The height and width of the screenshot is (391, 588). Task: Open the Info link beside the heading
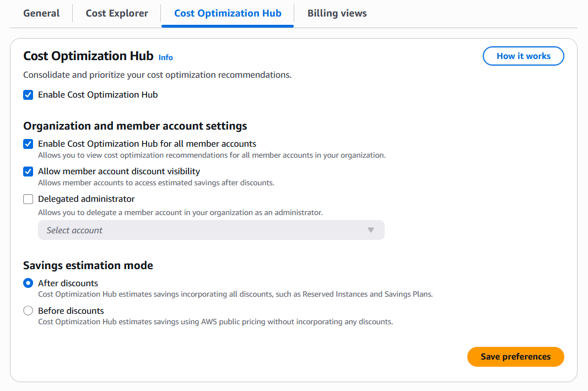click(165, 57)
